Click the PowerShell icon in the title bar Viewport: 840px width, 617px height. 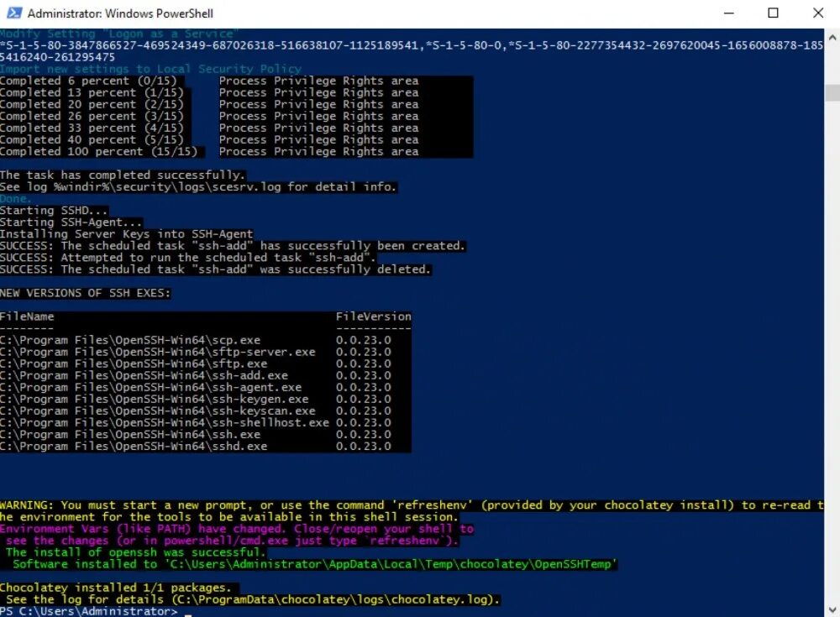coord(14,13)
